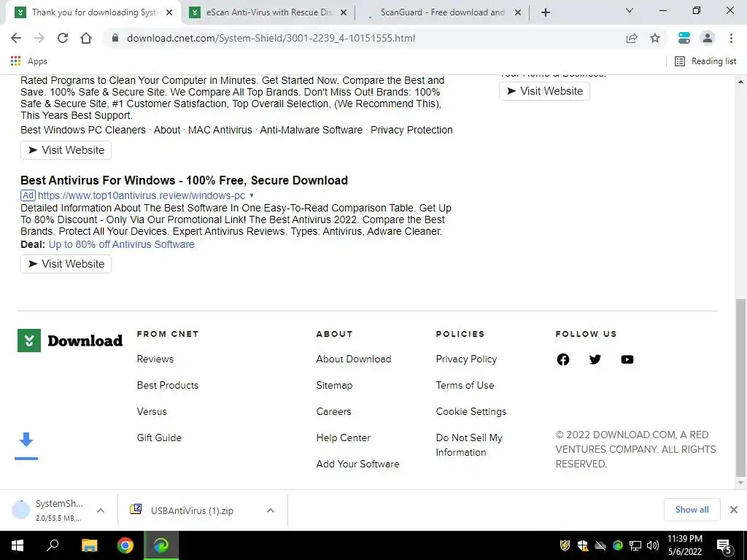The width and height of the screenshot is (747, 560).
Task: Reload the current page
Action: 63,38
